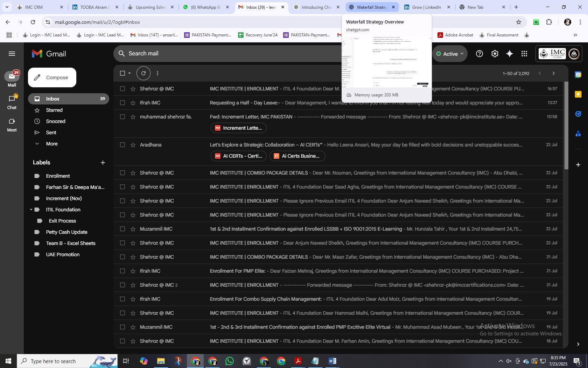The width and height of the screenshot is (588, 368).
Task: Click the Windows taskbar search box
Action: coord(66,361)
